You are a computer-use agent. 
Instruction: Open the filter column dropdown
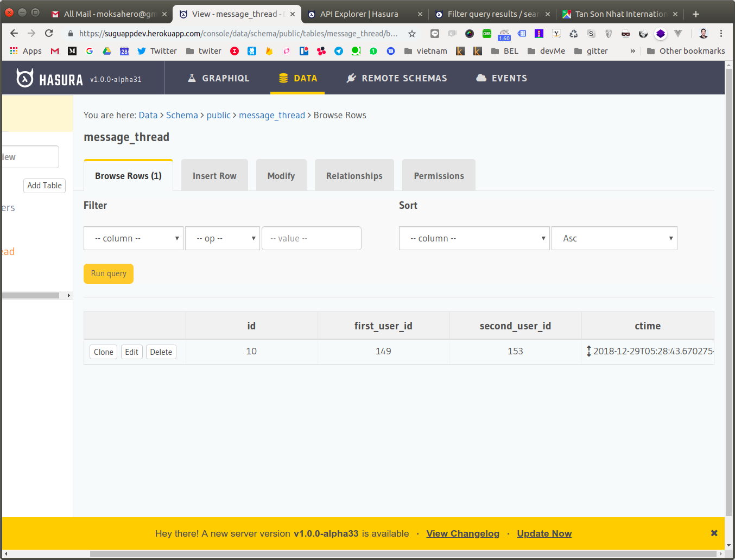tap(133, 238)
